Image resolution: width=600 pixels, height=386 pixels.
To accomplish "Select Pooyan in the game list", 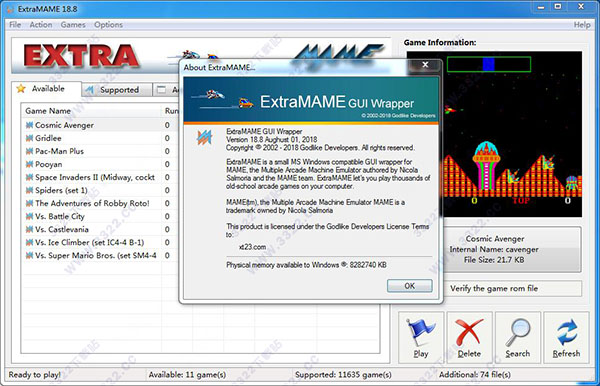I will pyautogui.click(x=49, y=164).
